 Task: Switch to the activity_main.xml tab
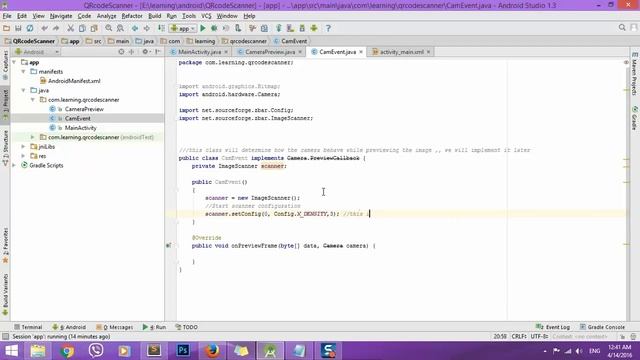click(401, 52)
